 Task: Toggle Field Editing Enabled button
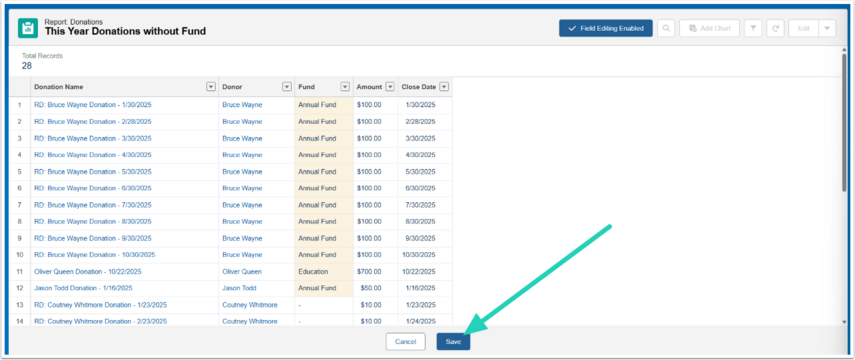click(x=605, y=28)
